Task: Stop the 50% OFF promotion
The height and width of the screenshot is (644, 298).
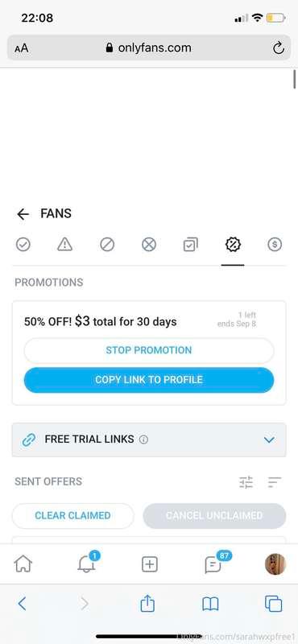Action: pyautogui.click(x=149, y=350)
